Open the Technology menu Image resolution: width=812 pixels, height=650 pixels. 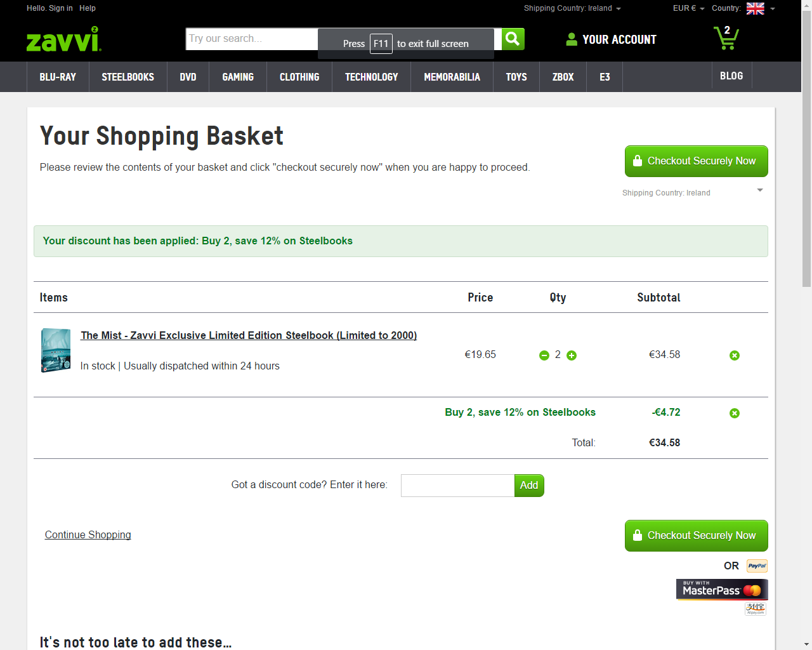372,77
